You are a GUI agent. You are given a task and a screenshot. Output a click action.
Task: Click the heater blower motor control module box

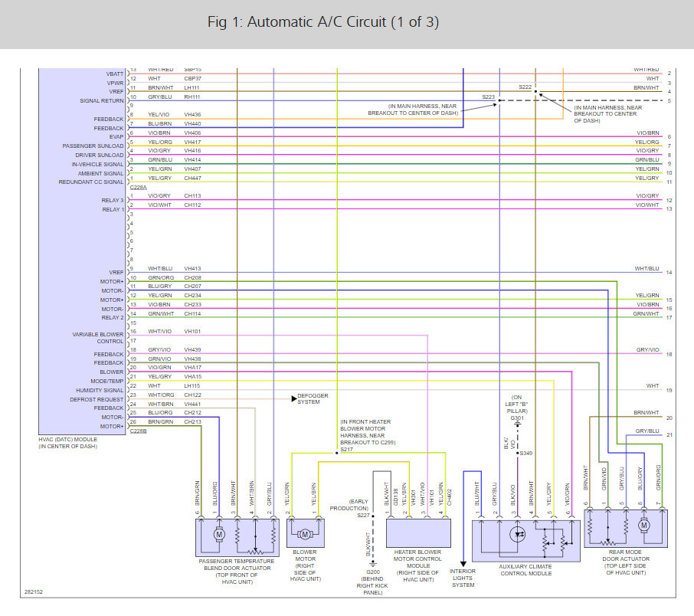pyautogui.click(x=418, y=533)
